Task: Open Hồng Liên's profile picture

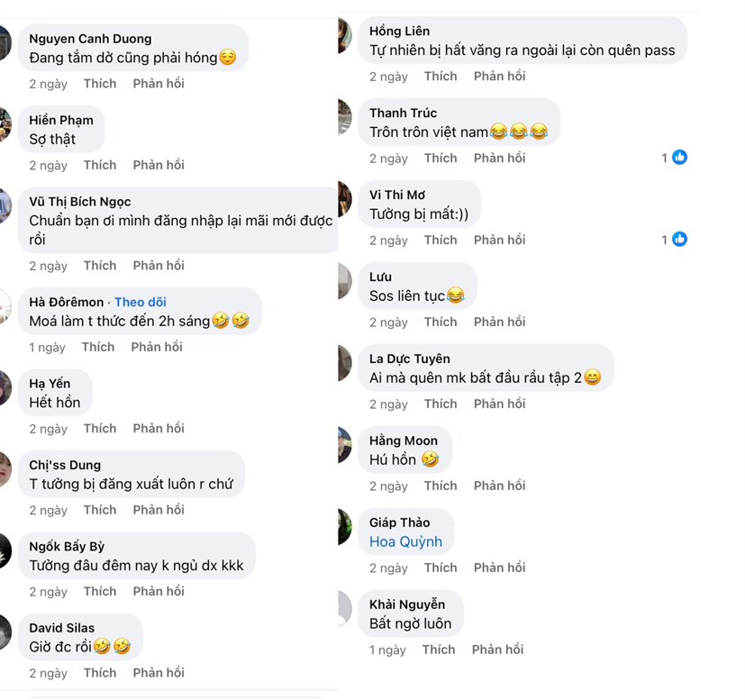Action: click(344, 37)
